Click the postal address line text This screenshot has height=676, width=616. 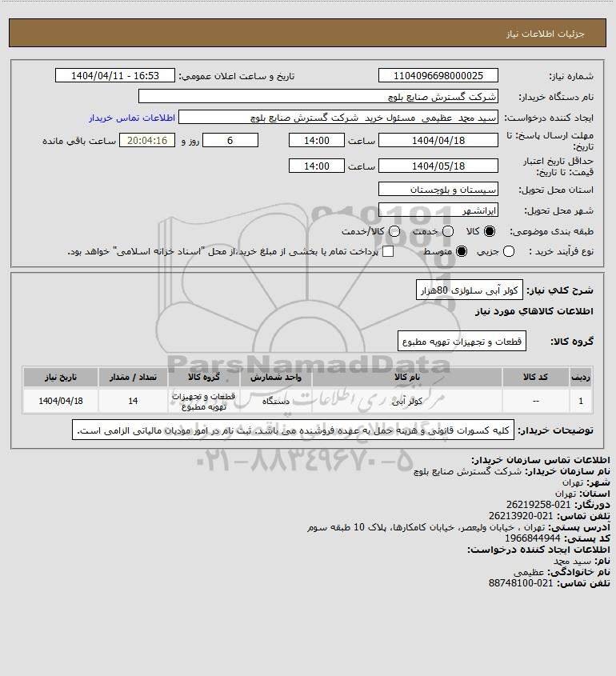(426, 527)
